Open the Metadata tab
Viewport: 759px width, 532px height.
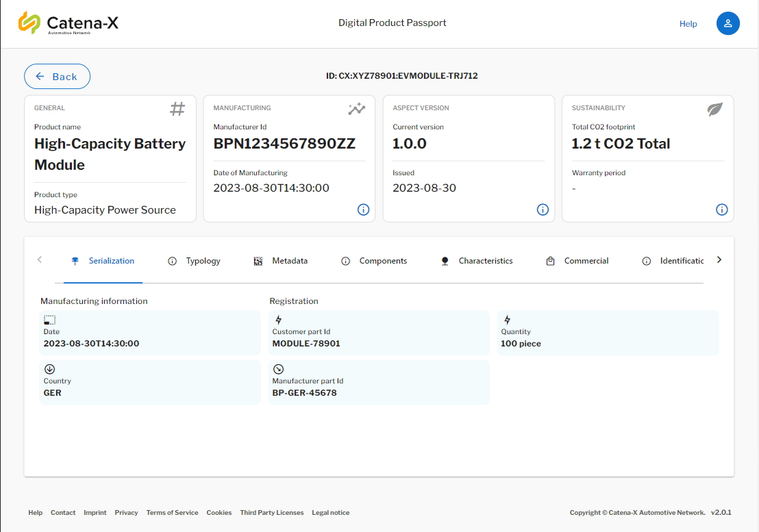pos(281,261)
